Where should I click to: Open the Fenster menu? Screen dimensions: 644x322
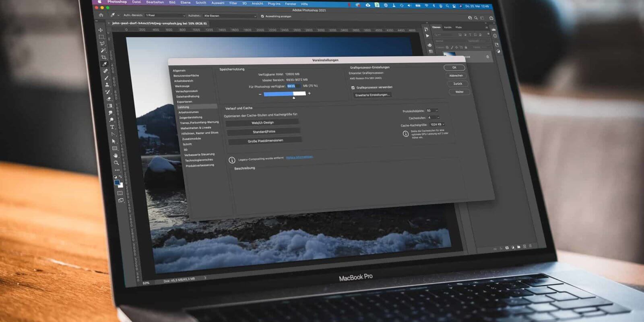291,4
